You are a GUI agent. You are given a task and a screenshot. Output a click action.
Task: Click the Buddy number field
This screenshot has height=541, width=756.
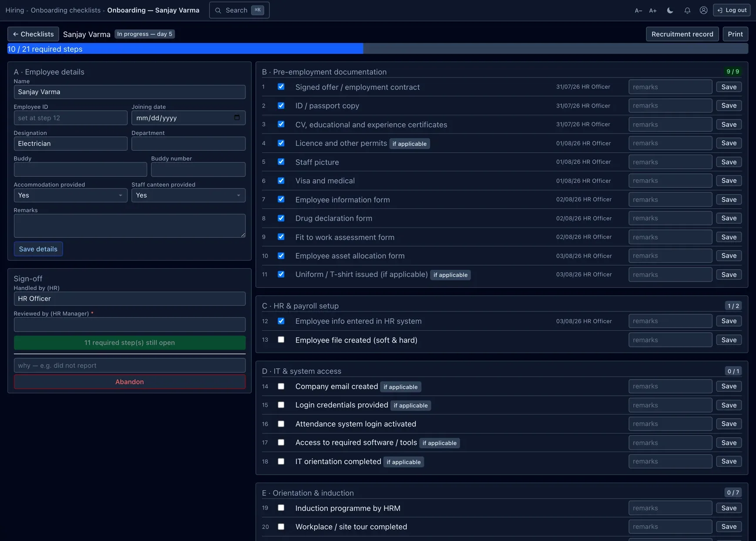click(x=198, y=169)
